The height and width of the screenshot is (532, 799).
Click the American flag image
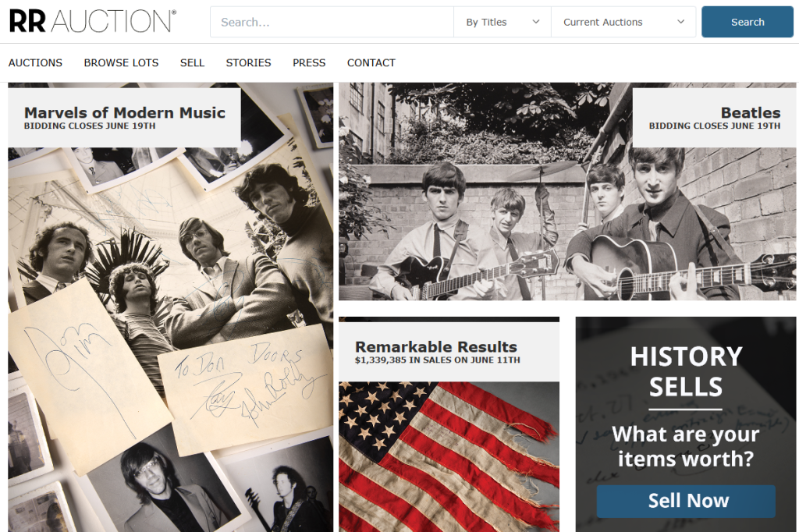pos(449,457)
